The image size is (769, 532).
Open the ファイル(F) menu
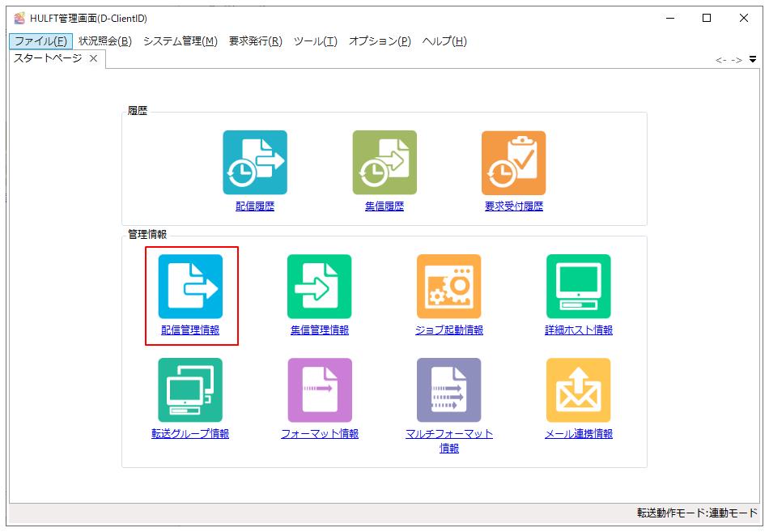[x=40, y=41]
